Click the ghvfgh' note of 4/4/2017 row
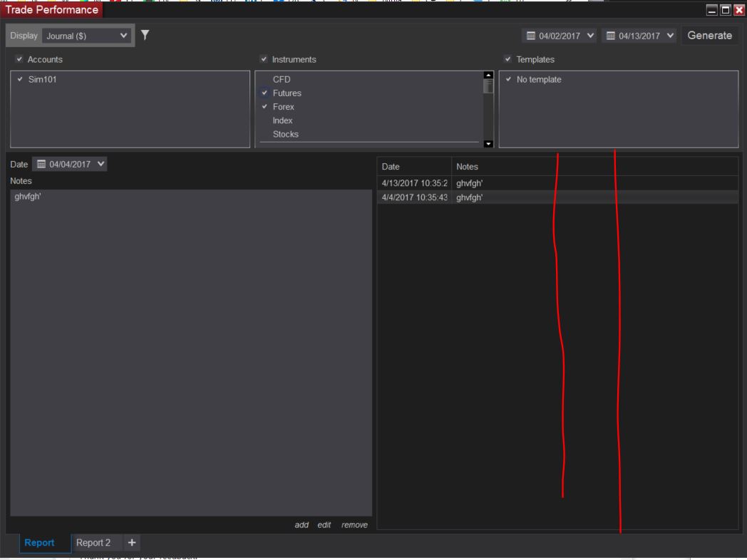 coord(469,197)
